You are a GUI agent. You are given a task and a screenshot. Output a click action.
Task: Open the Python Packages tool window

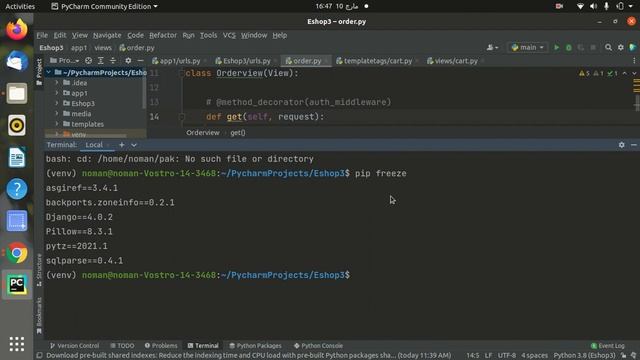tap(255, 346)
